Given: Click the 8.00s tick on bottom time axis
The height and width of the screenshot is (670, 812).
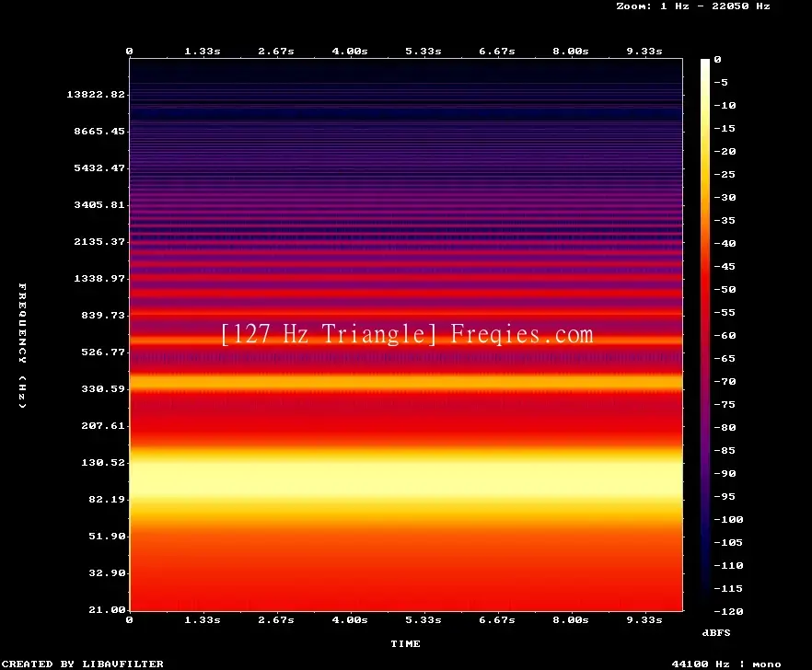Looking at the screenshot, I should tap(570, 619).
